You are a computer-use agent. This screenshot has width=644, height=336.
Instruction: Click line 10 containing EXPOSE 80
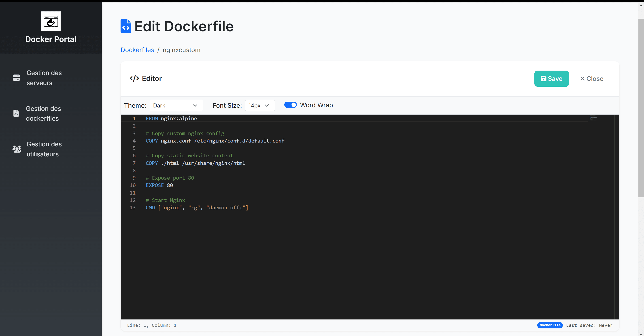[x=159, y=185]
